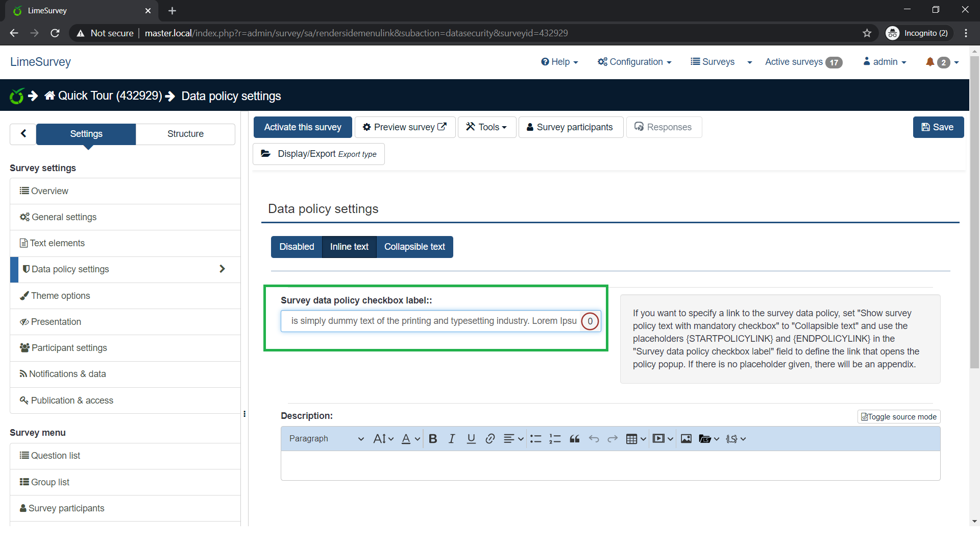This screenshot has width=980, height=541.
Task: Open the Paragraph style dropdown
Action: pos(326,439)
